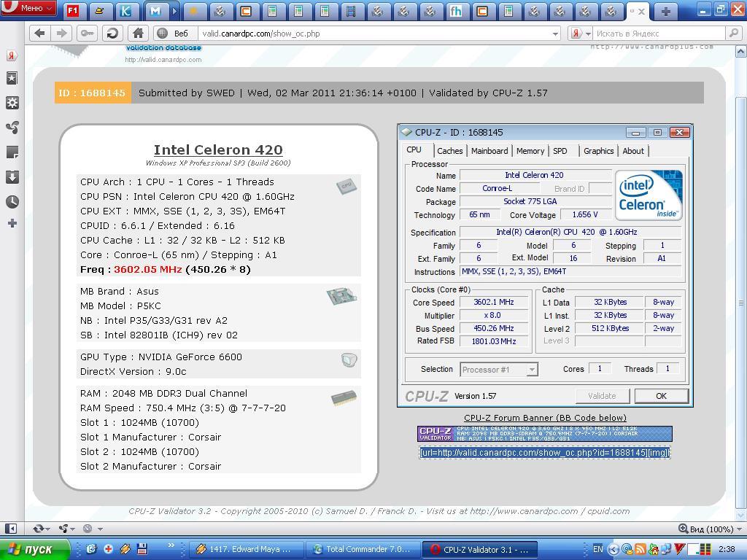The height and width of the screenshot is (560, 747).
Task: Reload the current page
Action: click(x=112, y=34)
